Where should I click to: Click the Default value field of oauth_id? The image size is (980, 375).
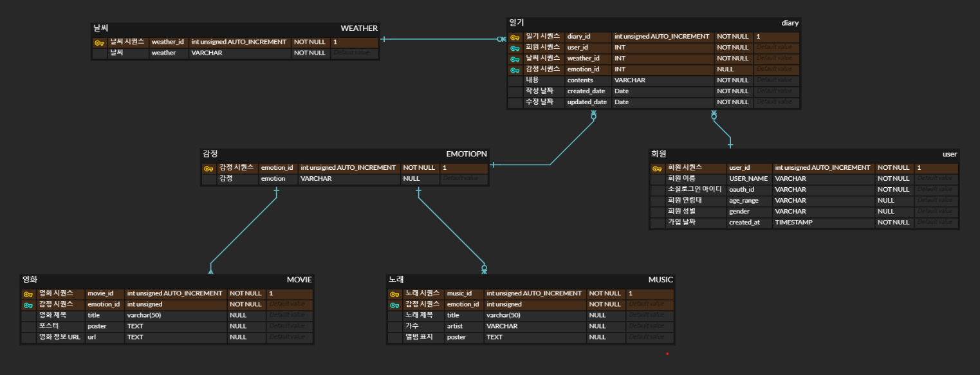click(935, 190)
